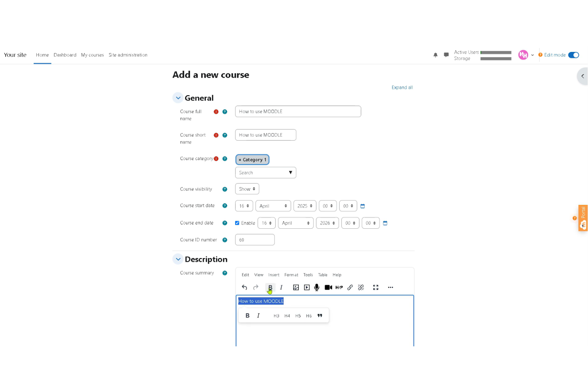Click the record video camera icon

click(x=328, y=287)
